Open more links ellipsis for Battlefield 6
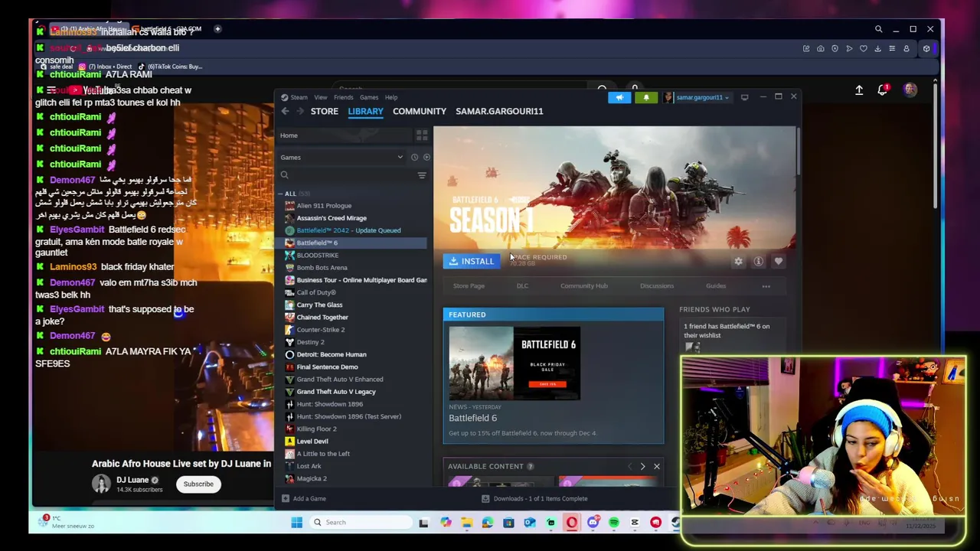980x551 pixels. click(766, 286)
